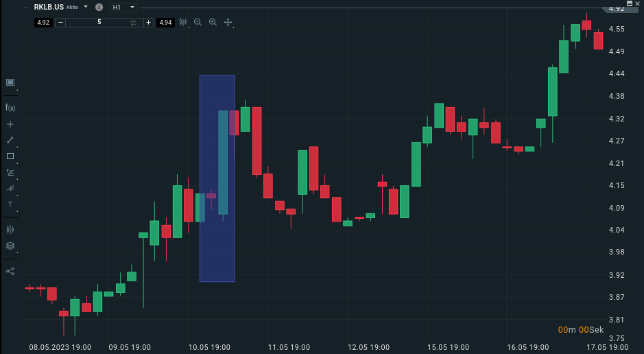Click the 4.55 price axis label

click(617, 29)
